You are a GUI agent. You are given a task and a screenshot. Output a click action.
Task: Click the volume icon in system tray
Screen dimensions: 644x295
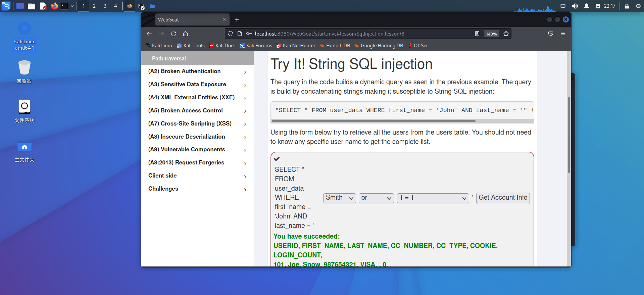(575, 6)
